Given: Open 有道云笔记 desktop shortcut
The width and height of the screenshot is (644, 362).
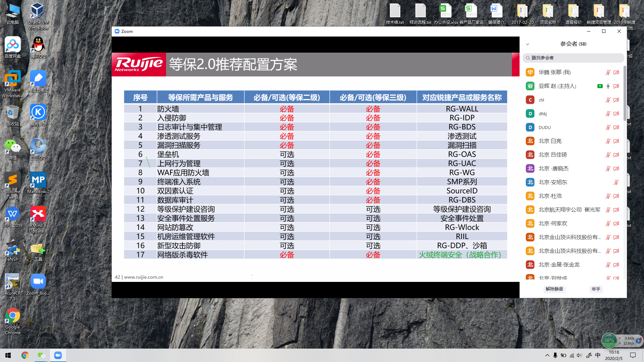Looking at the screenshot, I should pyautogui.click(x=38, y=81).
